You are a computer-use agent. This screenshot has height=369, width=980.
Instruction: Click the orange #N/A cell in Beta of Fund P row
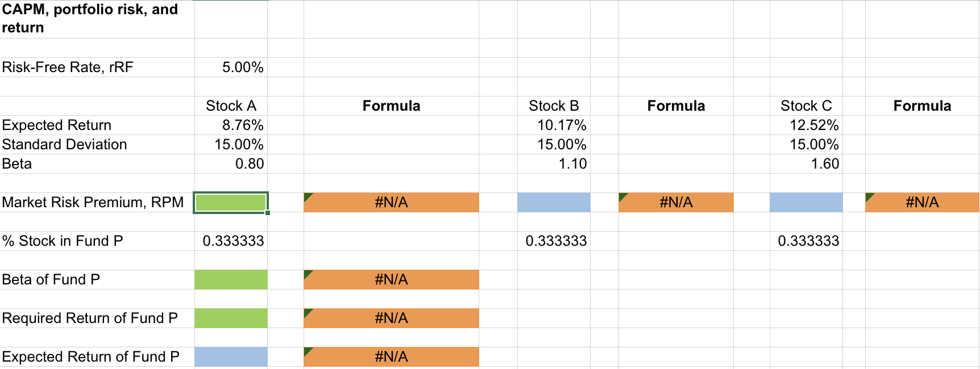(391, 279)
